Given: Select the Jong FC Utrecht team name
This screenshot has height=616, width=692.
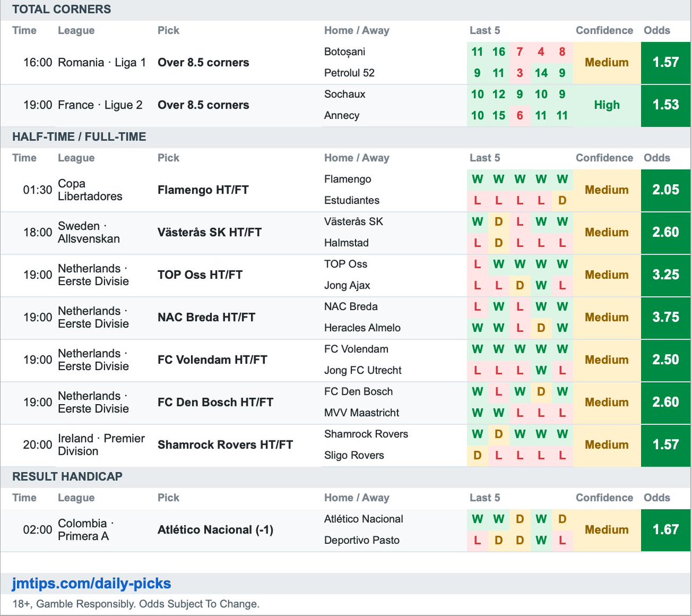Looking at the screenshot, I should pos(363,370).
